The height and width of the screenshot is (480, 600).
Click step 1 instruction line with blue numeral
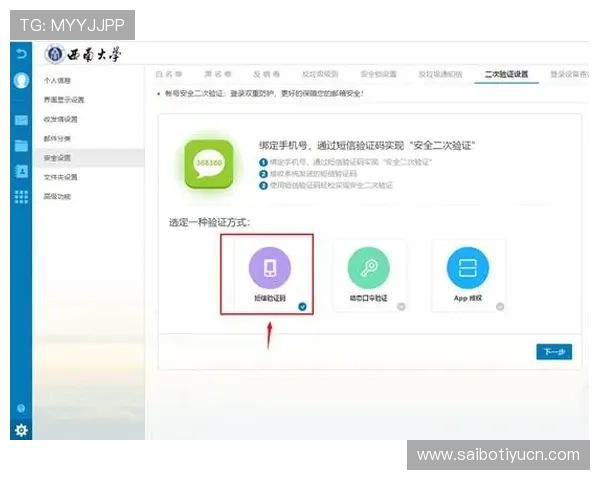click(x=346, y=162)
